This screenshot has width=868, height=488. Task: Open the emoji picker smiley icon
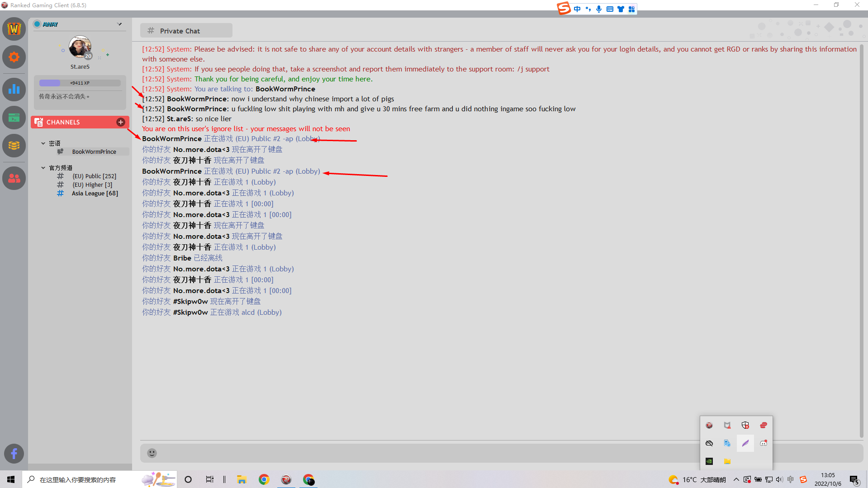point(152,453)
